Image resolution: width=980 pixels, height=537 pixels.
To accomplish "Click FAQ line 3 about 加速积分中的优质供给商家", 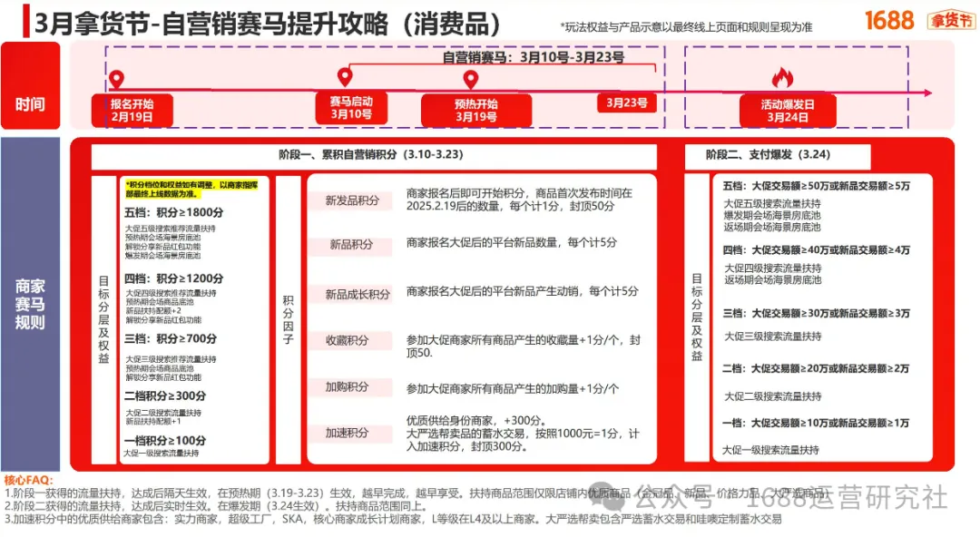I will [x=393, y=520].
